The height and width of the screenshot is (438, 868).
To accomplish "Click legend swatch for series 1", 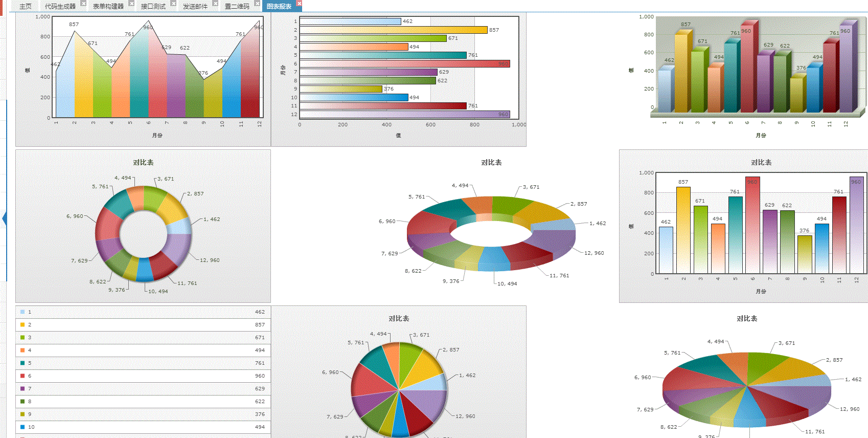I will [x=22, y=312].
